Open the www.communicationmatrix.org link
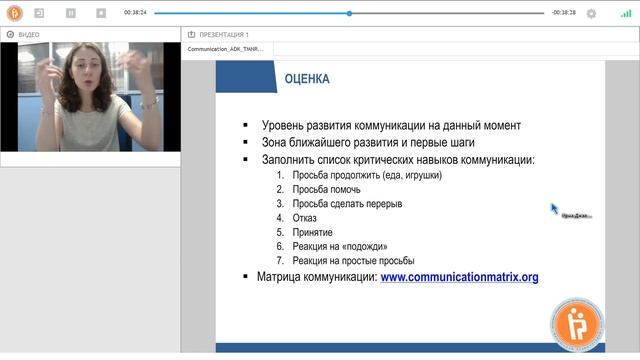Image resolution: width=640 pixels, height=360 pixels. click(459, 277)
